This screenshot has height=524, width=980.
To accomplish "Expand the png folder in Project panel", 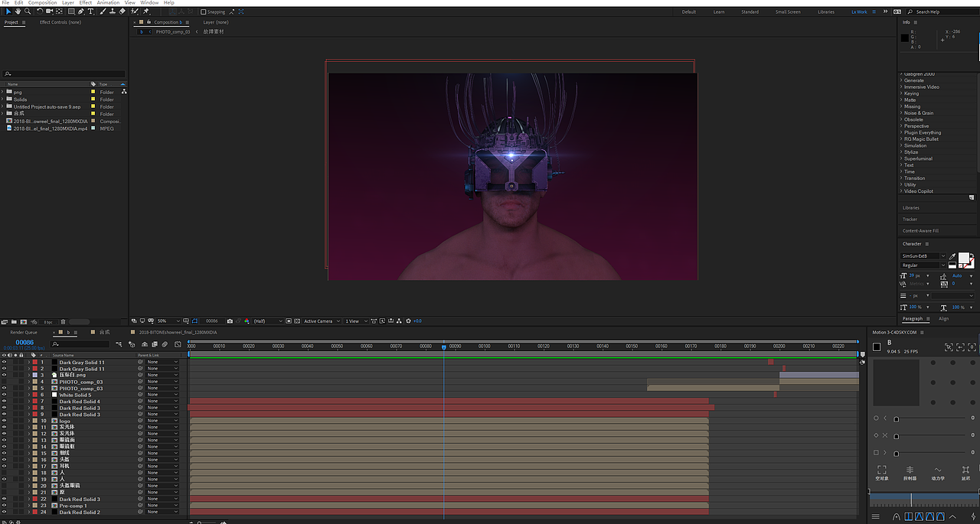I will [2, 92].
